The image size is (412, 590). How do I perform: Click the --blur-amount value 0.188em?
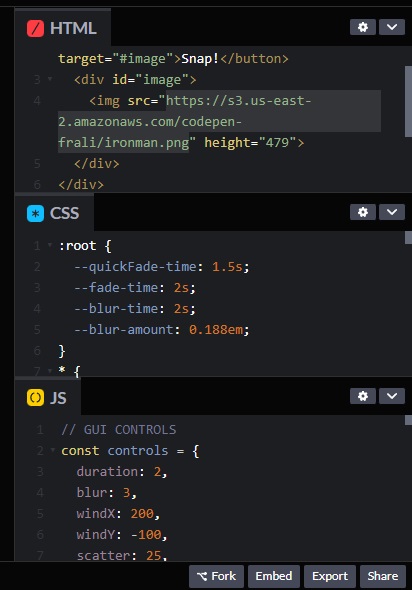(216, 330)
